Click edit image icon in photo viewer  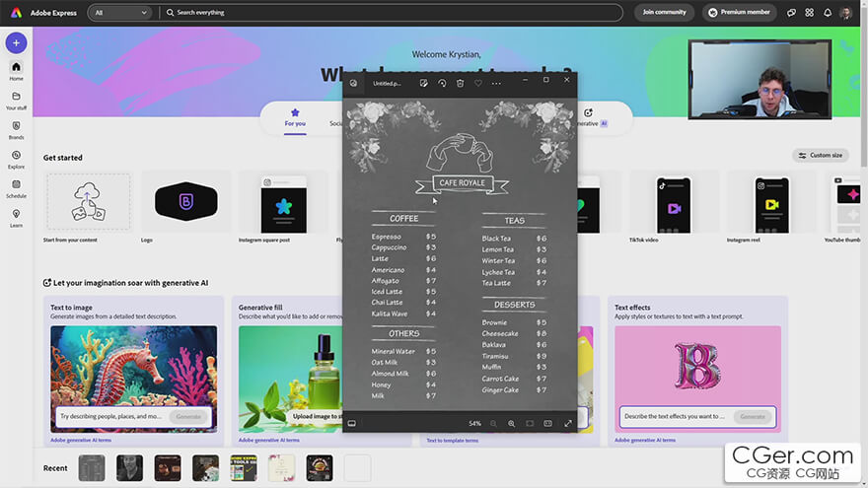click(423, 83)
